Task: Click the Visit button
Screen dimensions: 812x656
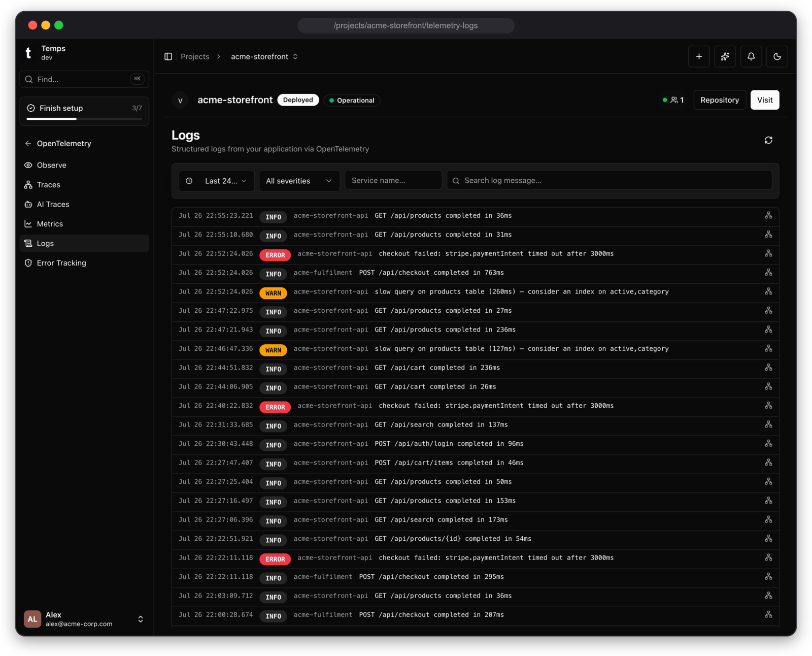Action: point(765,100)
